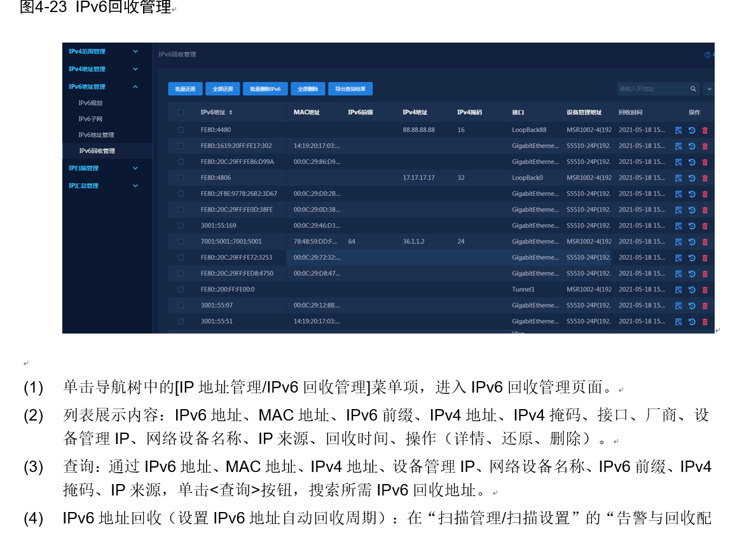This screenshot has height=533, width=756.
Task: Delete the FE80::4806 entry
Action: 705,178
